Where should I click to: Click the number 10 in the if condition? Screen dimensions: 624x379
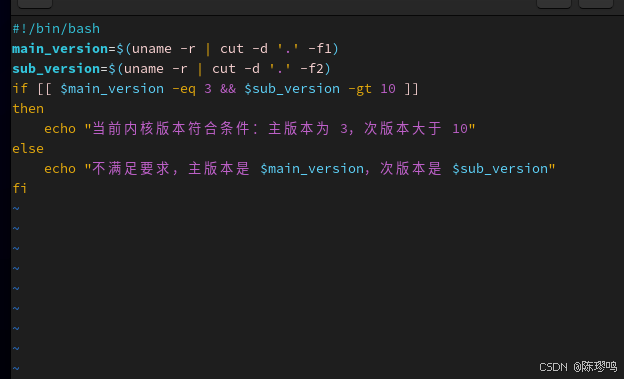(x=388, y=88)
